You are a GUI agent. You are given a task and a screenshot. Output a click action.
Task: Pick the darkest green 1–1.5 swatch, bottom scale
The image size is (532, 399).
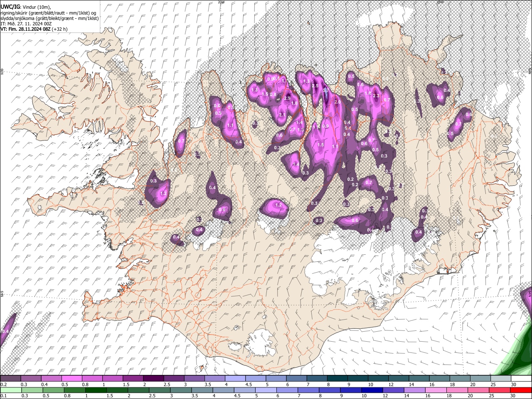tap(96, 390)
